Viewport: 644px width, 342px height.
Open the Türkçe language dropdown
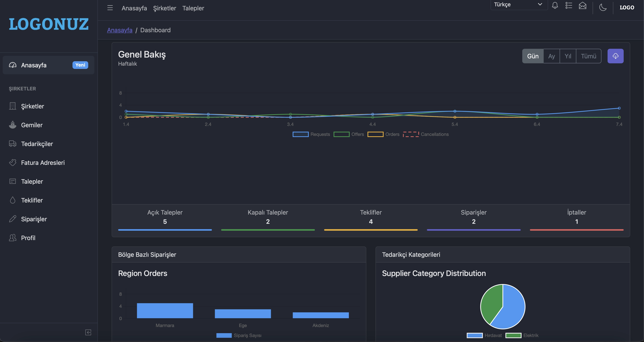tap(519, 4)
